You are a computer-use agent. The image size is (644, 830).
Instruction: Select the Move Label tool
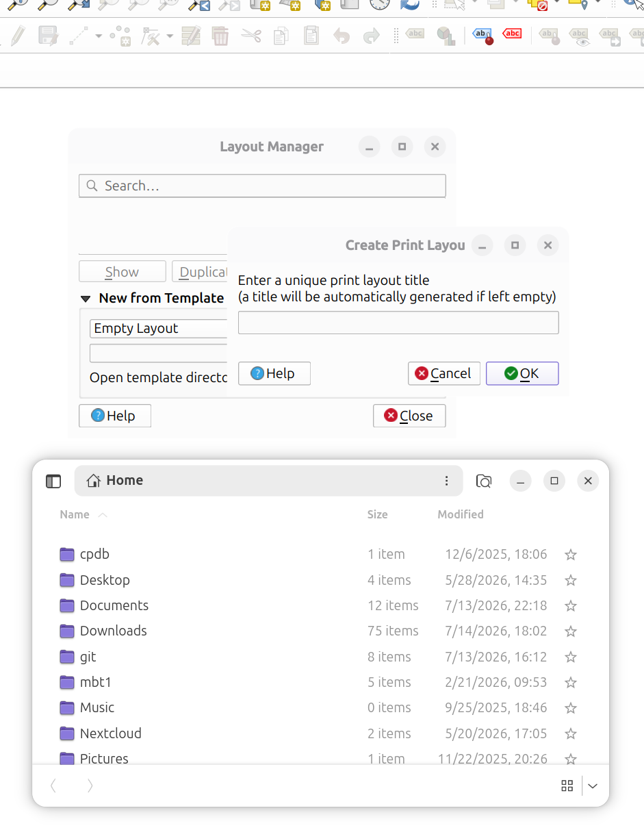(610, 35)
